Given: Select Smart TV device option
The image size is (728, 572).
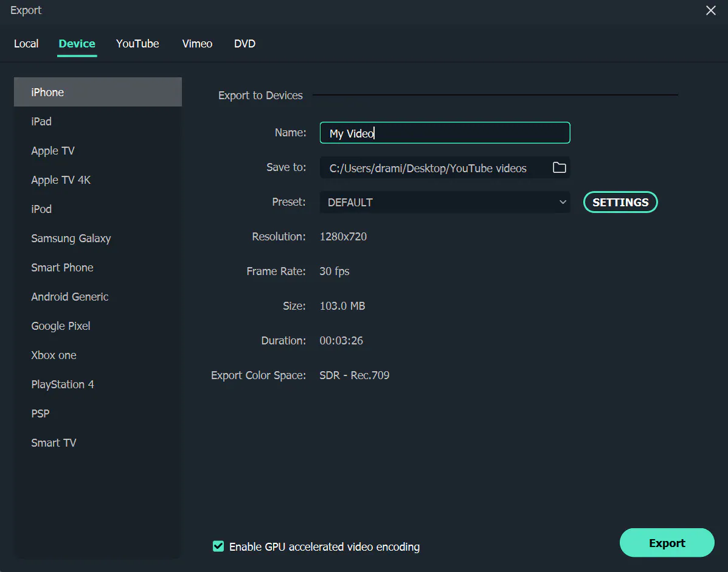Looking at the screenshot, I should point(54,443).
